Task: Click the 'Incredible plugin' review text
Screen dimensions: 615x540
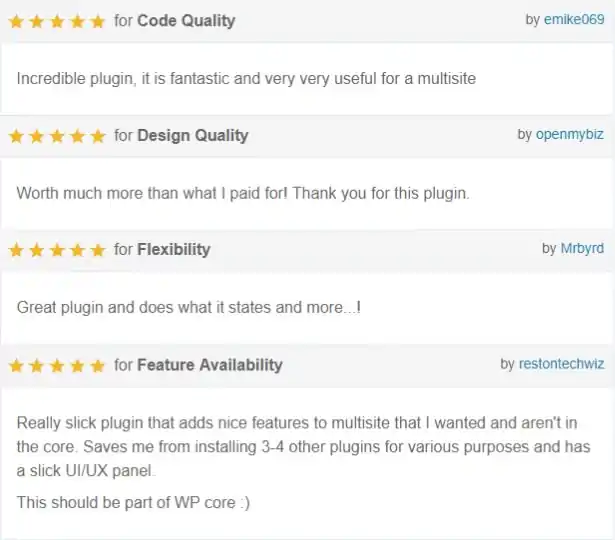Action: pos(246,78)
